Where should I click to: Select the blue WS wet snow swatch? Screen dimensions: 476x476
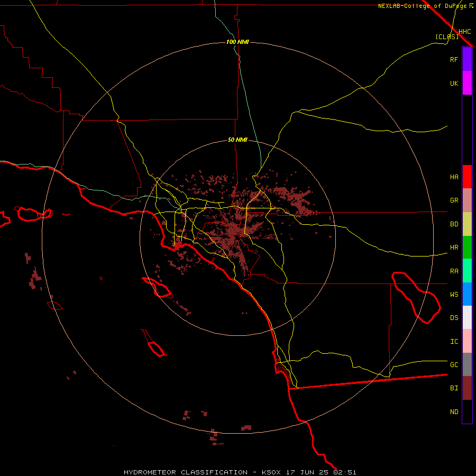467,294
